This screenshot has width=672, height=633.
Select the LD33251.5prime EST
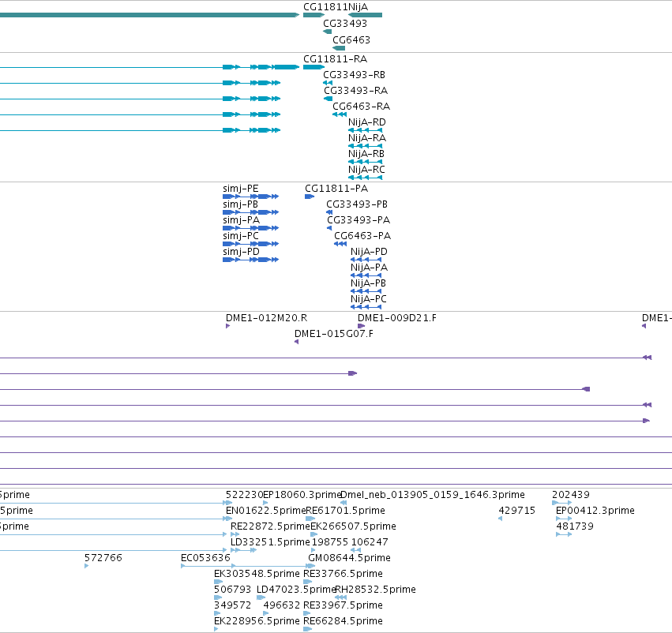click(x=243, y=550)
